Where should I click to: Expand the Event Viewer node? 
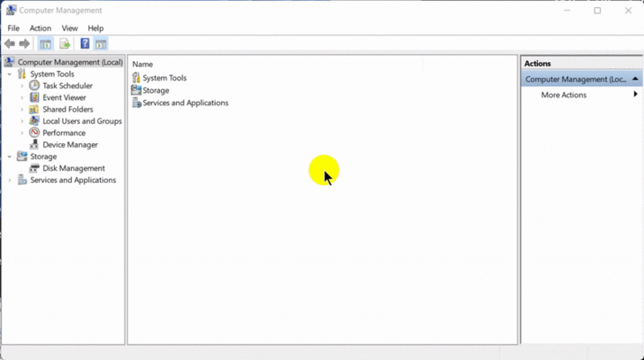(22, 97)
